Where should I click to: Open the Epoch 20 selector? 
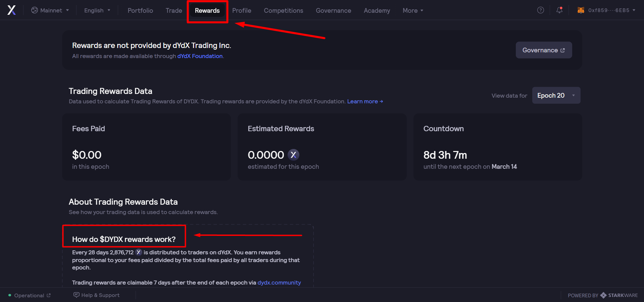click(556, 95)
